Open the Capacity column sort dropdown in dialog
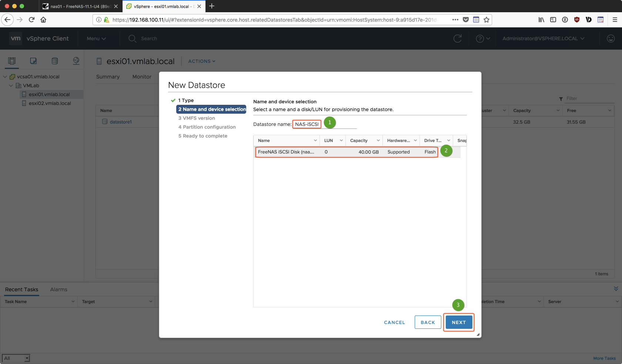622x364 pixels. 378,141
